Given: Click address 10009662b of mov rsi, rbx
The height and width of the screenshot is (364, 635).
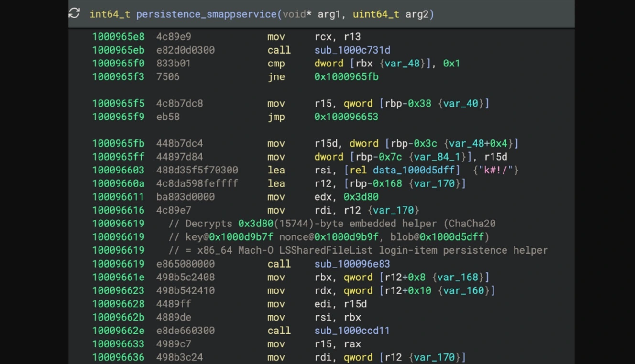Looking at the screenshot, I should [x=118, y=318].
